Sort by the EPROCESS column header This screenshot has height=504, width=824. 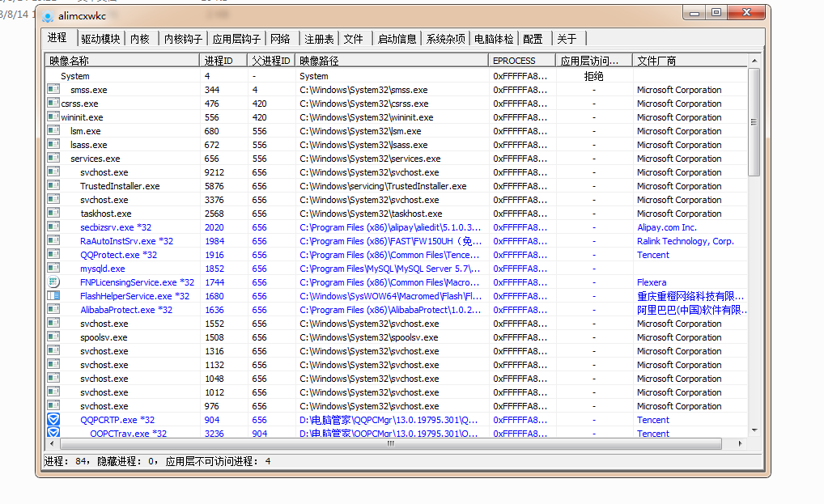(x=522, y=61)
